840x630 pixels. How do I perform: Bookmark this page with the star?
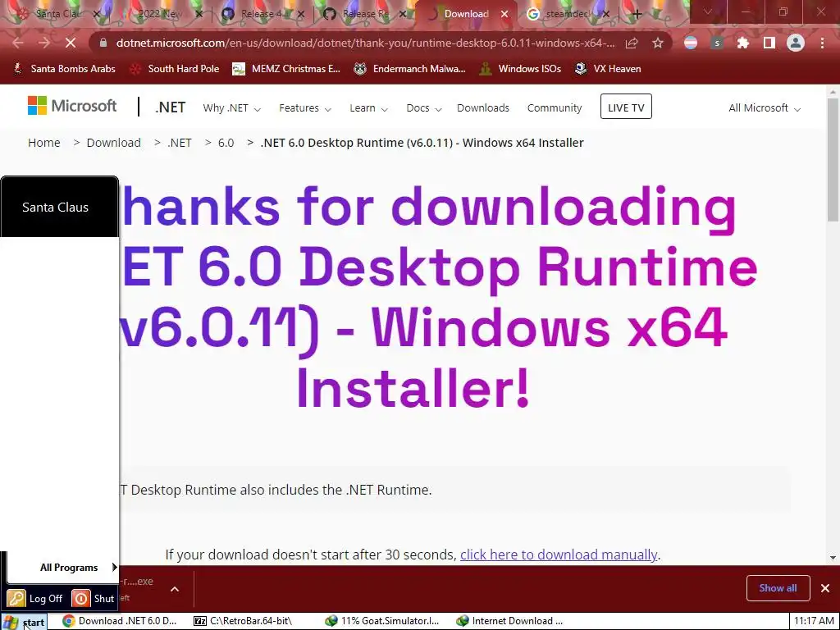(x=658, y=43)
